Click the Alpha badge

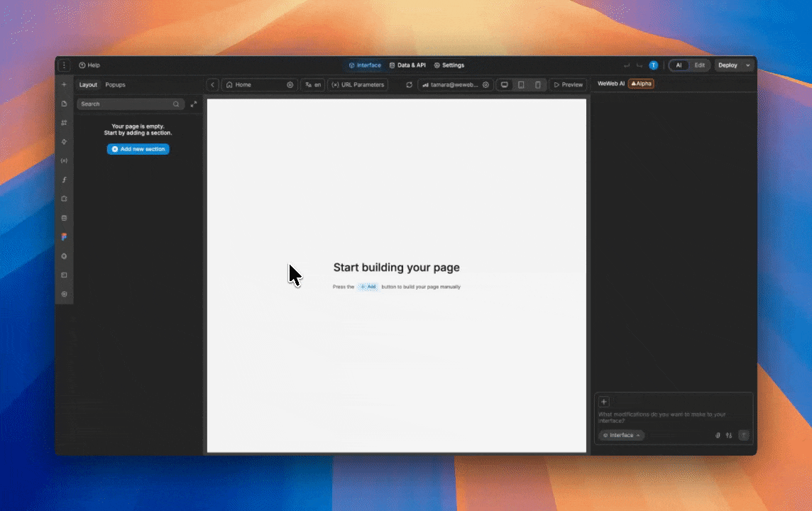(x=641, y=84)
